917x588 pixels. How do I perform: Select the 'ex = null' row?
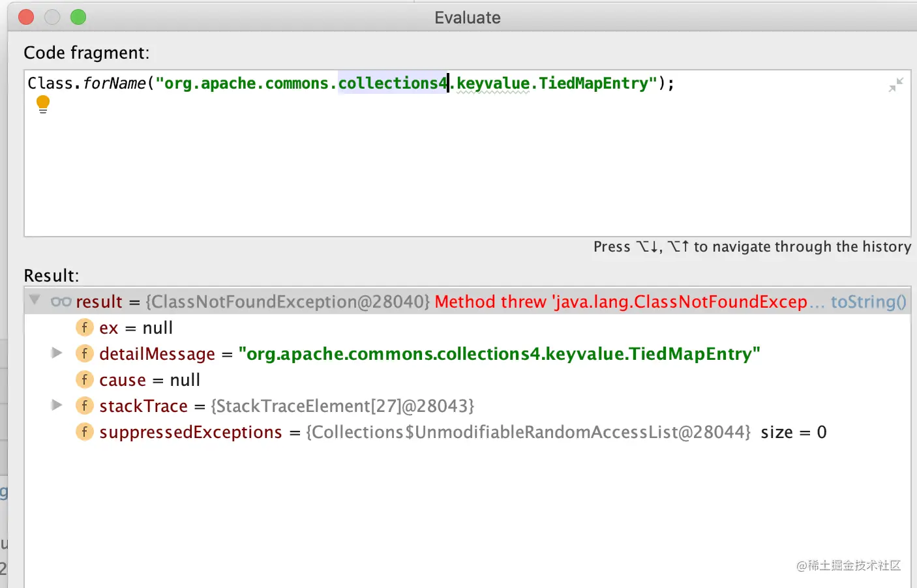(467, 327)
